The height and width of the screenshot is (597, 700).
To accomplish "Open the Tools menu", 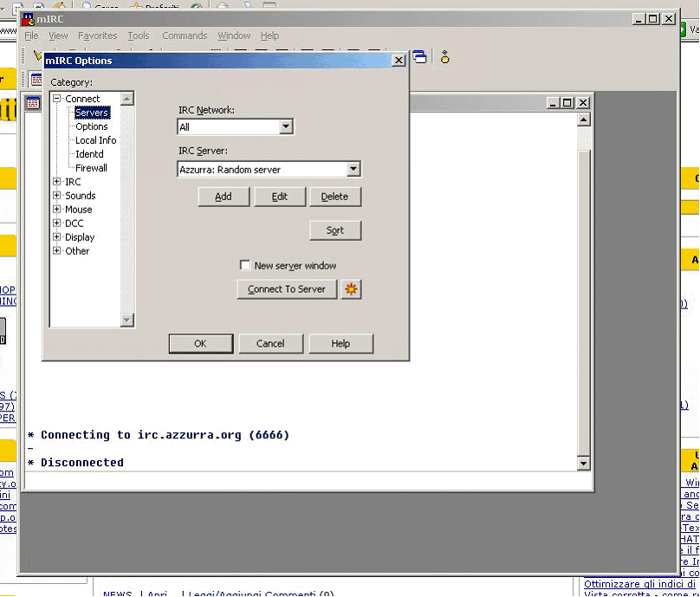I will (139, 36).
